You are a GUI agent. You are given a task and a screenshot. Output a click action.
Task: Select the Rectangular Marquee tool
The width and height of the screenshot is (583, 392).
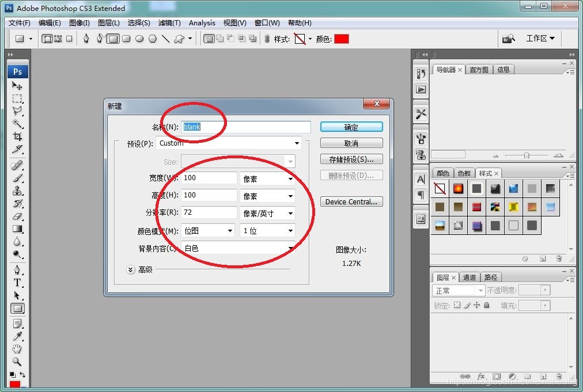[17, 98]
